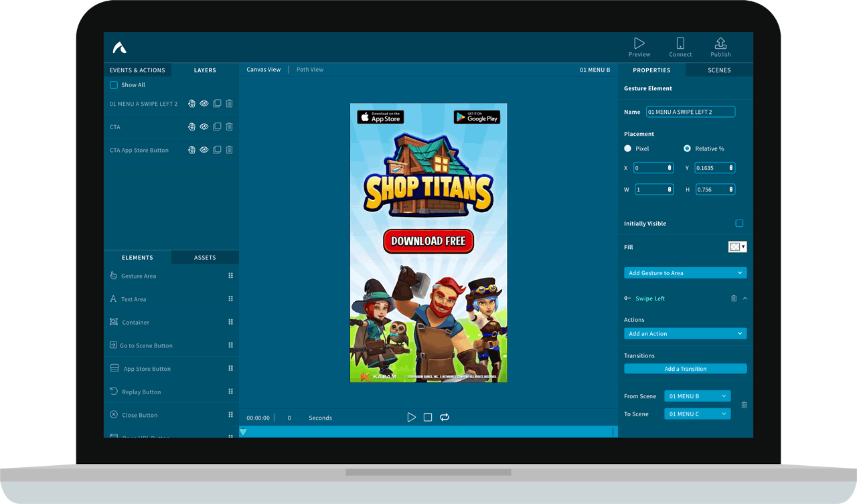The width and height of the screenshot is (857, 504).
Task: Open the Preview play icon
Action: (x=639, y=44)
